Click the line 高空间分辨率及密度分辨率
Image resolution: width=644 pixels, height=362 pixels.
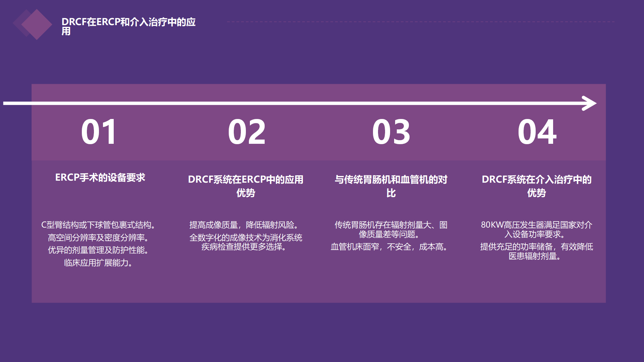[x=98, y=238]
